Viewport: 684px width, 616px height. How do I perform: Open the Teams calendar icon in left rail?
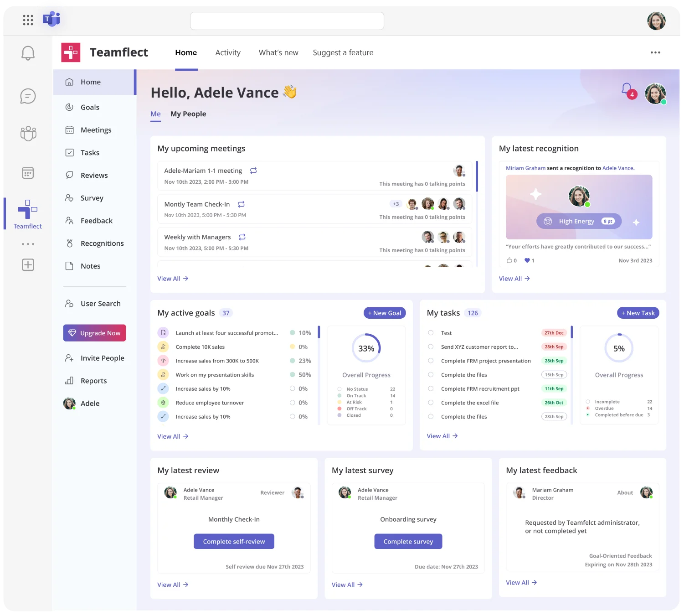[x=28, y=173]
